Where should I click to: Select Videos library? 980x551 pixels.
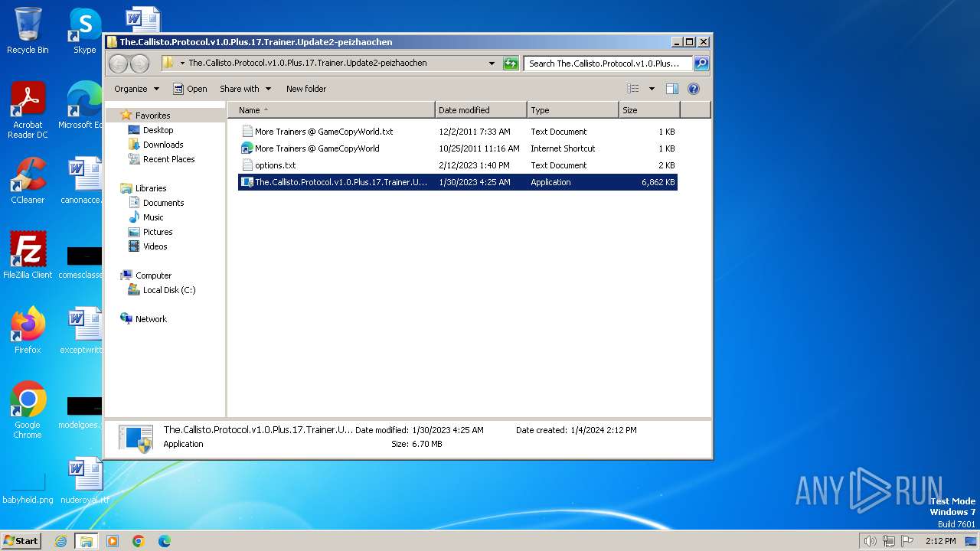tap(155, 246)
